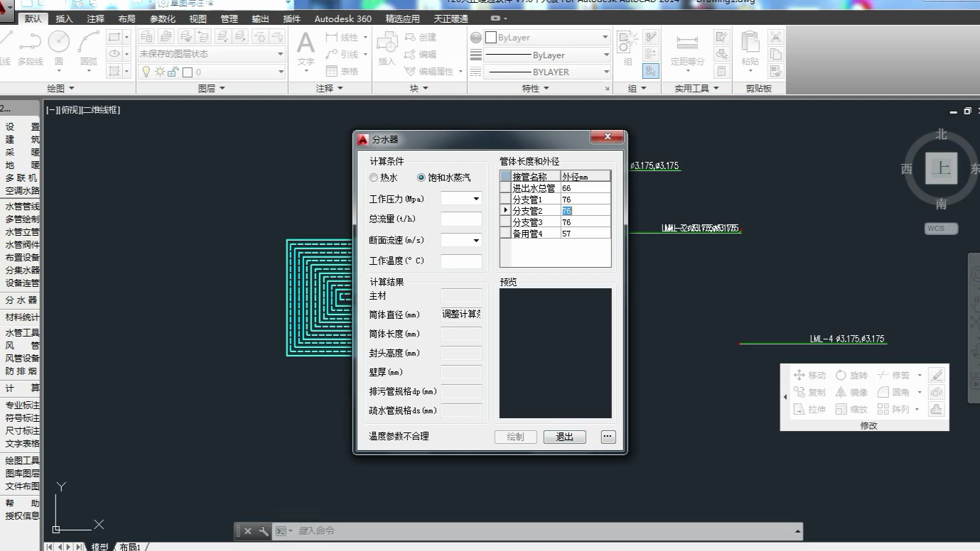
Task: Click 调整计算结果 button for 筒体直径
Action: [461, 315]
